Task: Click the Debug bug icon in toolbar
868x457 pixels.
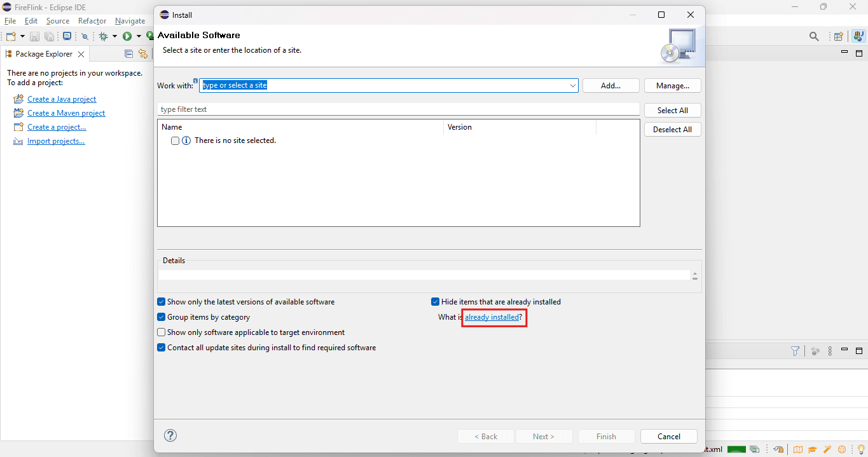Action: 104,36
